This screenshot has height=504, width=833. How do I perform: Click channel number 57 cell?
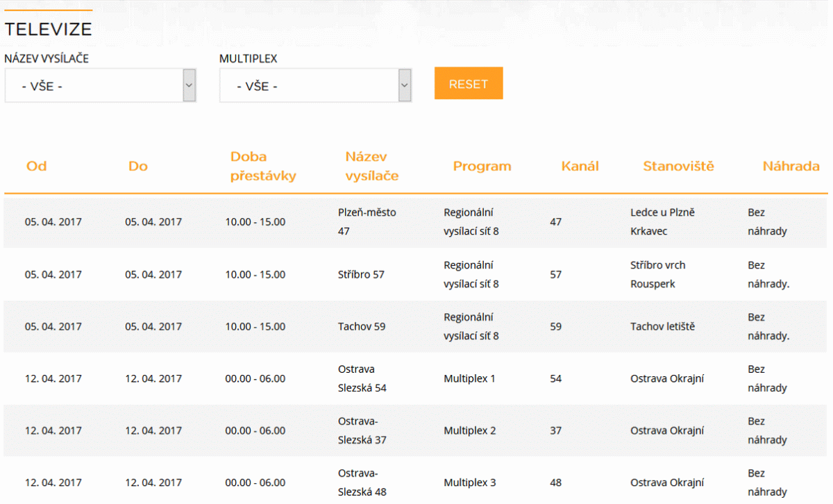555,274
